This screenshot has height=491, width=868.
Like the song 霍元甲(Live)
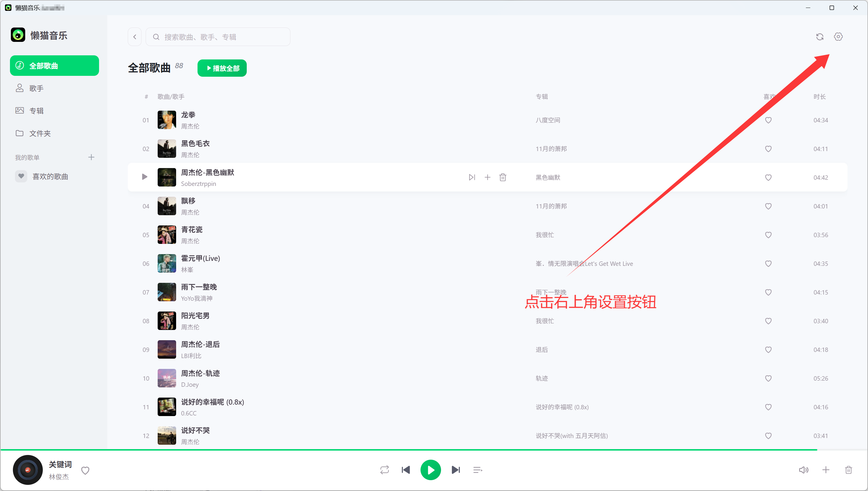[x=768, y=264]
